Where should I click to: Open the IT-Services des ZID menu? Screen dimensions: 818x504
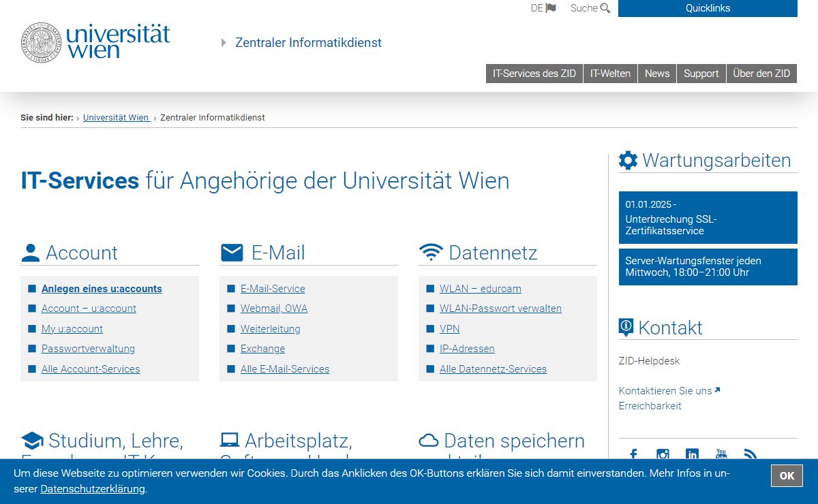[534, 74]
